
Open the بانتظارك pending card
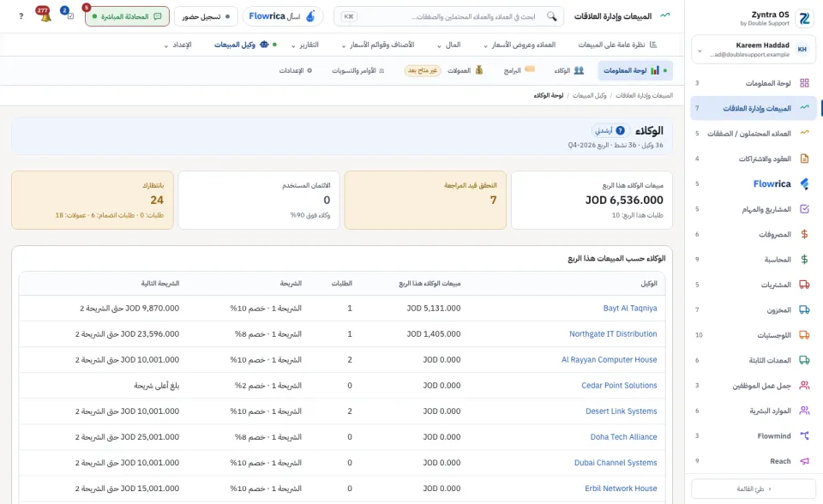click(x=93, y=200)
